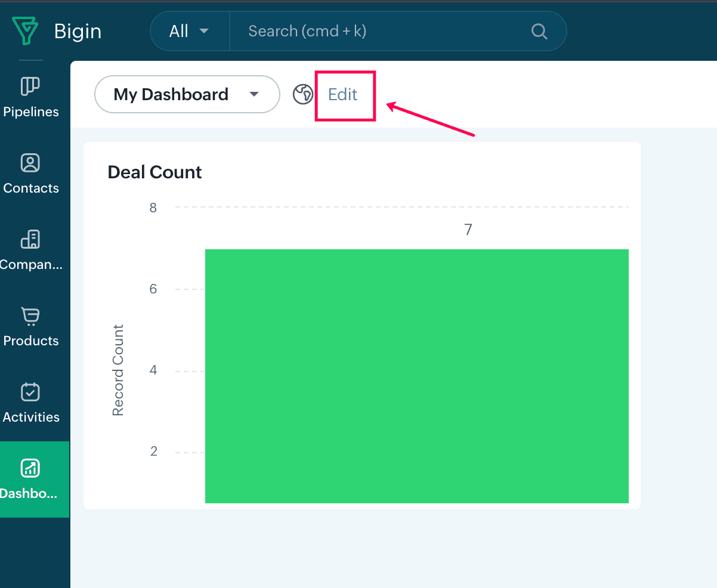
Task: Click the My Dashboard dropdown arrow
Action: point(254,94)
